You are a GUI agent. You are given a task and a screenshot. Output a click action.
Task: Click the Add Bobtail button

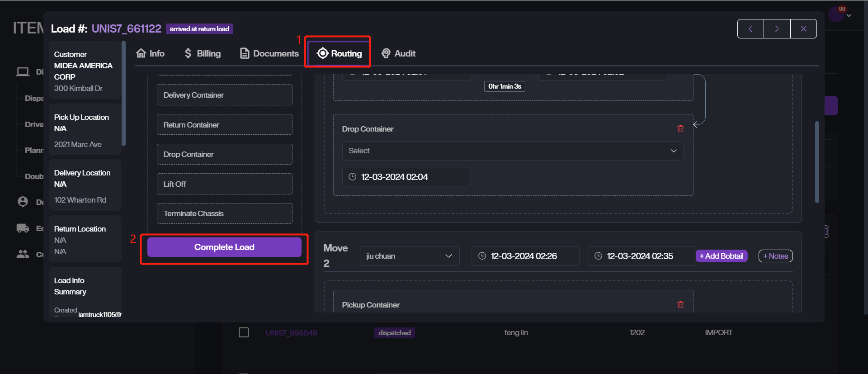coord(722,256)
